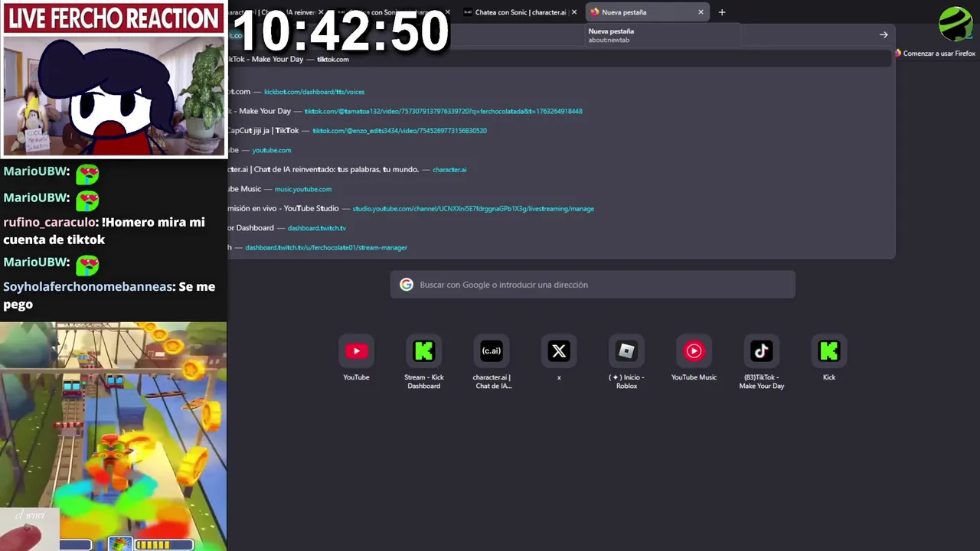The width and height of the screenshot is (980, 551).
Task: Close the Chatea con Sonic tab
Action: point(576,12)
